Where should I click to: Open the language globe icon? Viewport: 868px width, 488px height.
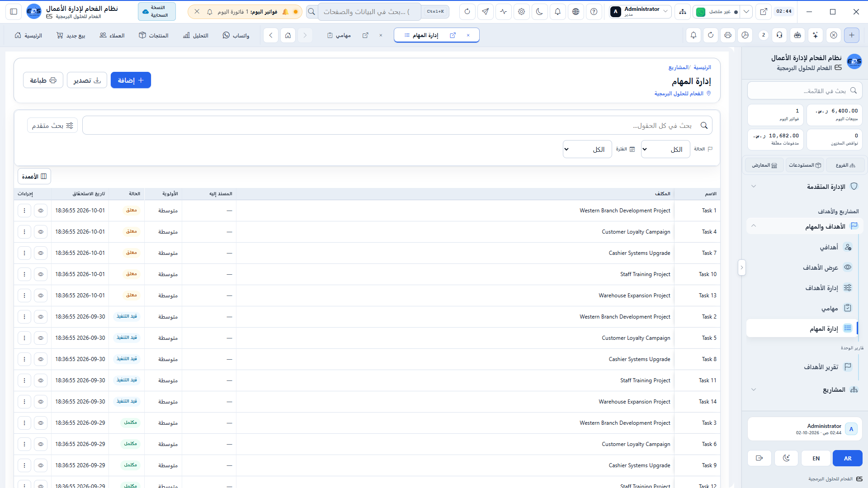pyautogui.click(x=576, y=12)
